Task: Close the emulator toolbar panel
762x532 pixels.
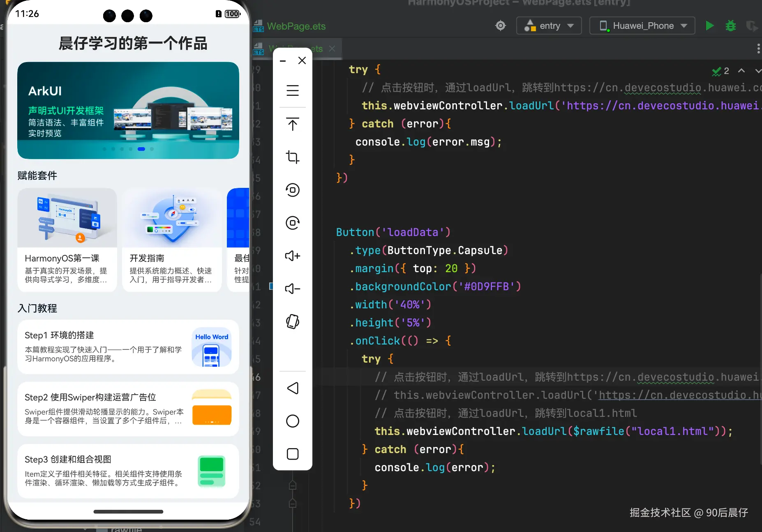Action: coord(302,60)
